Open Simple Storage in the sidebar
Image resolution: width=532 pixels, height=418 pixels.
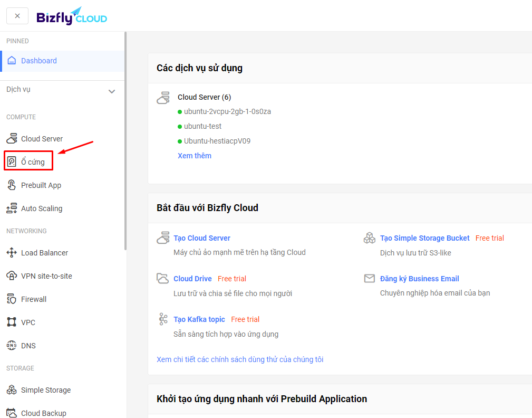pos(46,390)
